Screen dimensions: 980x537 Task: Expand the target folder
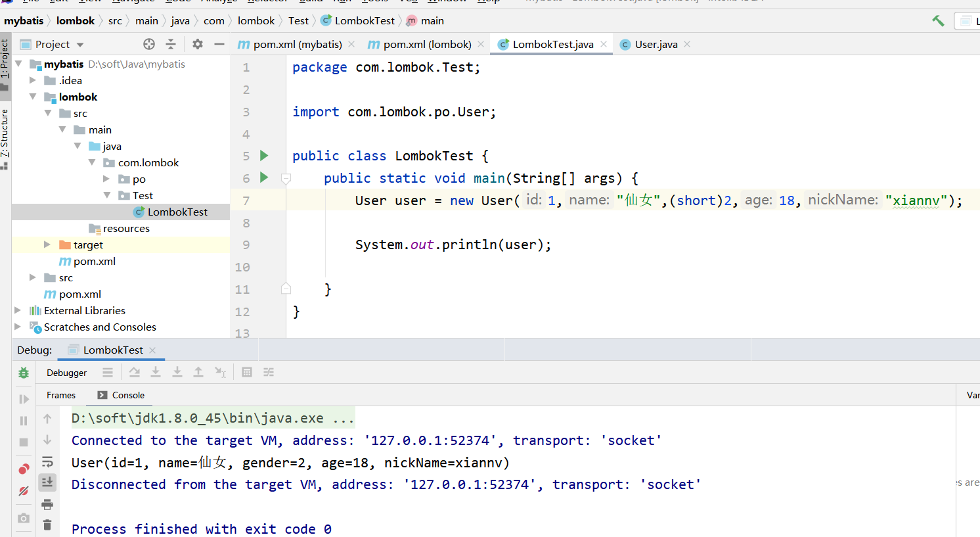pyautogui.click(x=47, y=245)
